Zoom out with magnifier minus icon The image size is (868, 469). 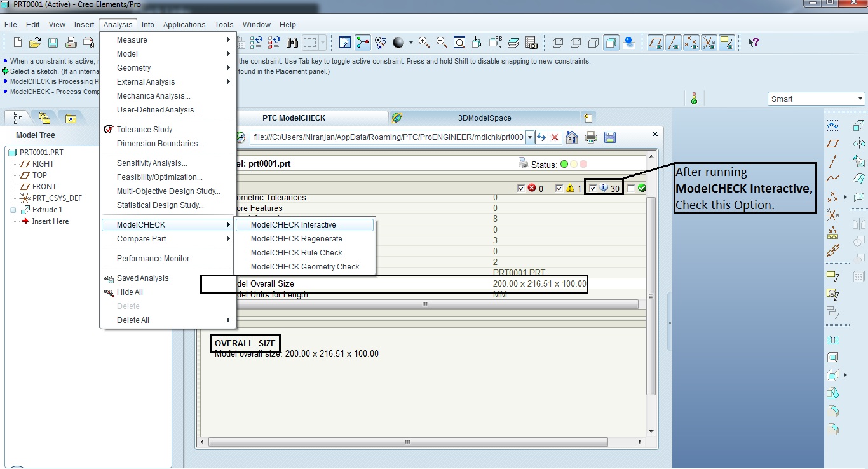[x=442, y=43]
